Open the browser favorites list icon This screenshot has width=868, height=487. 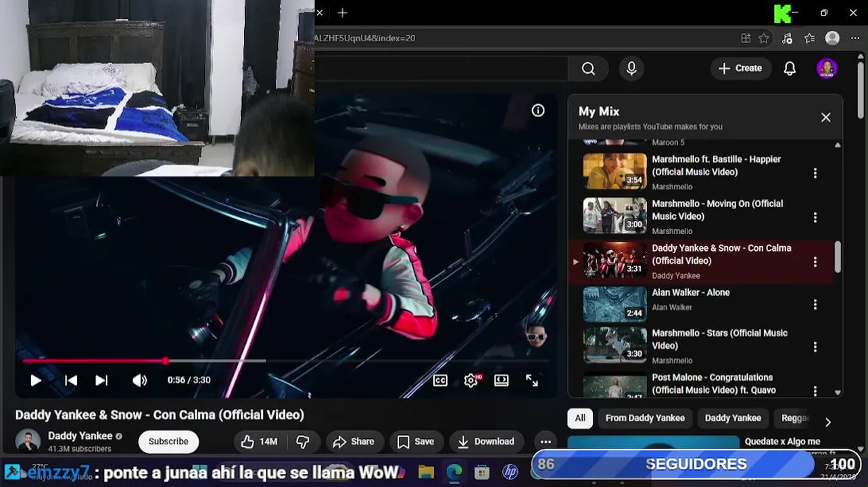(810, 38)
